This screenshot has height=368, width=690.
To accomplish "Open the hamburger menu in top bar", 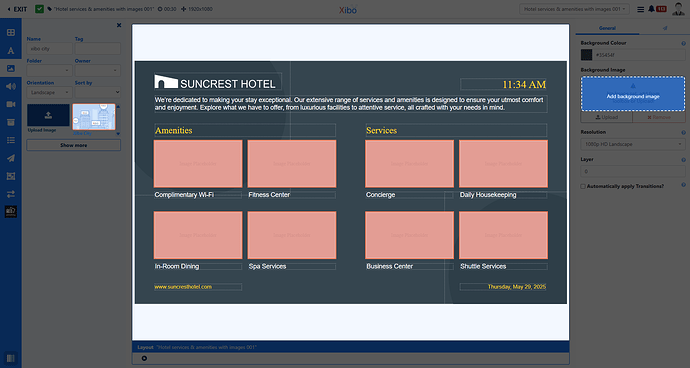I will (640, 9).
